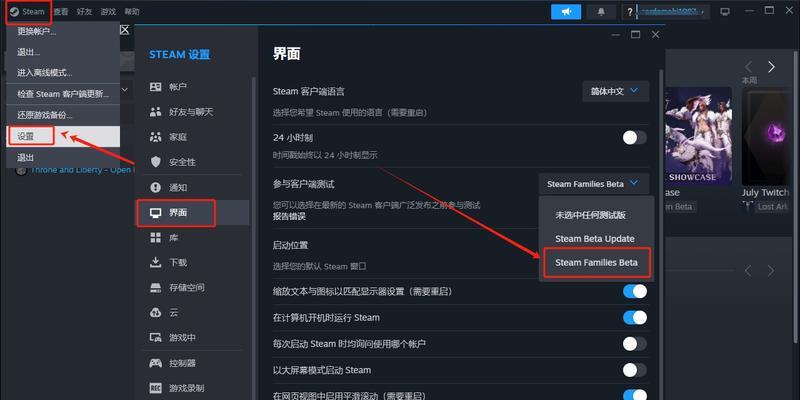Click the 好友与聊天 people icon
800x400 pixels.
tap(155, 112)
